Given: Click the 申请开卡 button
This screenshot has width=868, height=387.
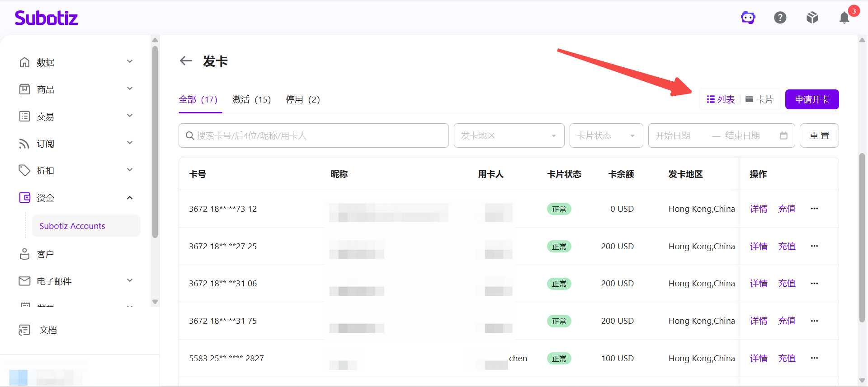Looking at the screenshot, I should tap(812, 99).
